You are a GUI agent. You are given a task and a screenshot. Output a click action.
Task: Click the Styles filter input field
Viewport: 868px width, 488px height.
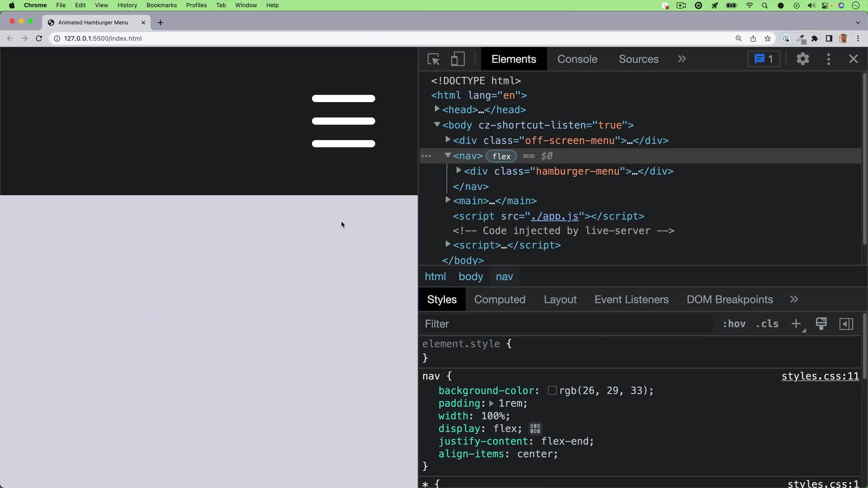542,324
